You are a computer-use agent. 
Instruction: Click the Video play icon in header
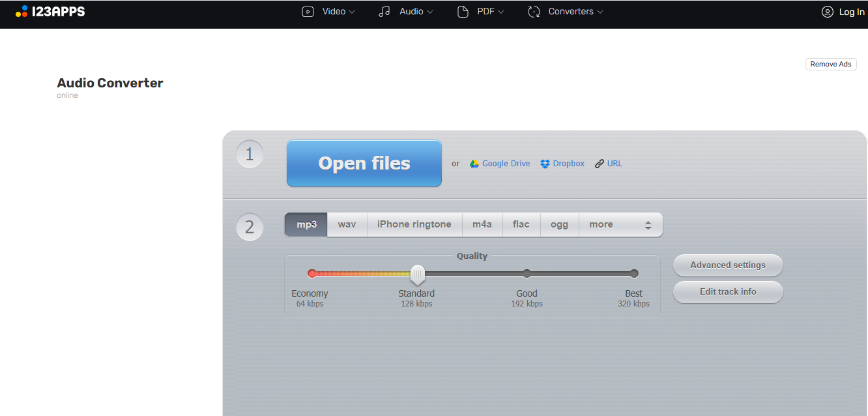[x=308, y=12]
